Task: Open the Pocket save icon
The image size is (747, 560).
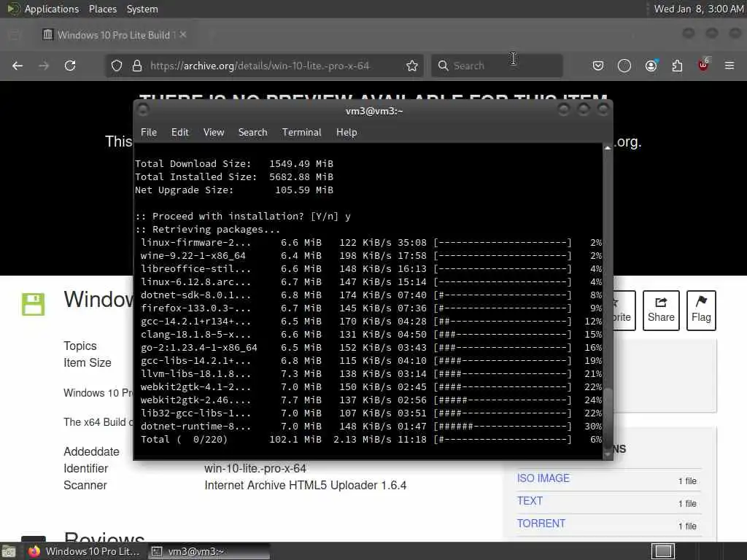Action: coord(598,66)
